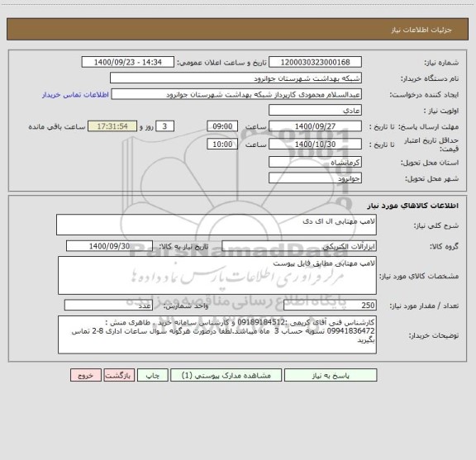Click the label توضیحات خریدار
This screenshot has height=460, width=476.
pos(434,335)
